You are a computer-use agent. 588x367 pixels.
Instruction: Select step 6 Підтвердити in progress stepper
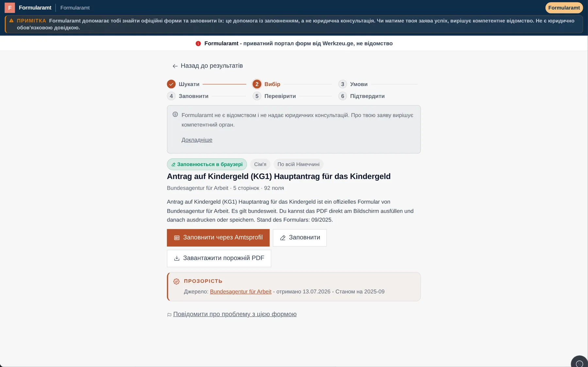click(x=361, y=96)
